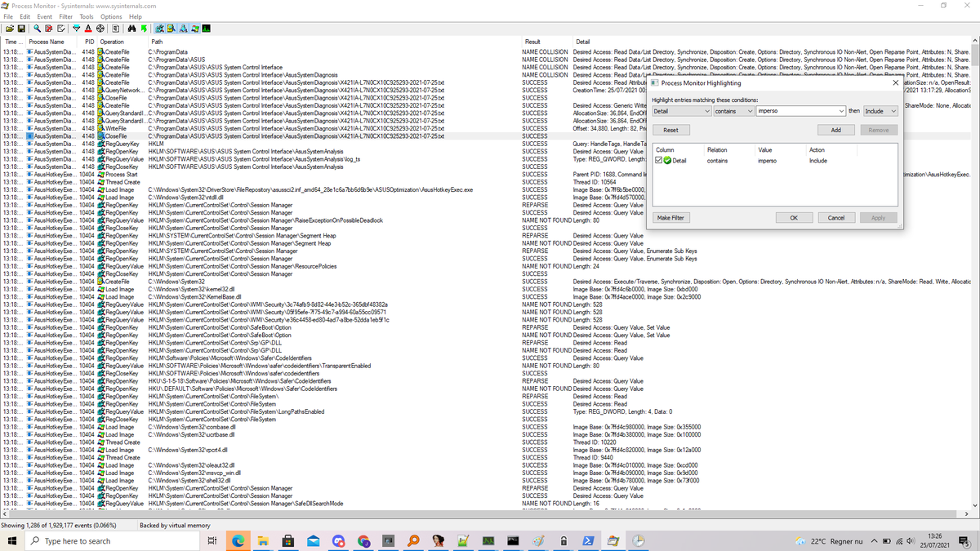980x551 pixels.
Task: Select the row loading shell32.dll
Action: pyautogui.click(x=486, y=480)
